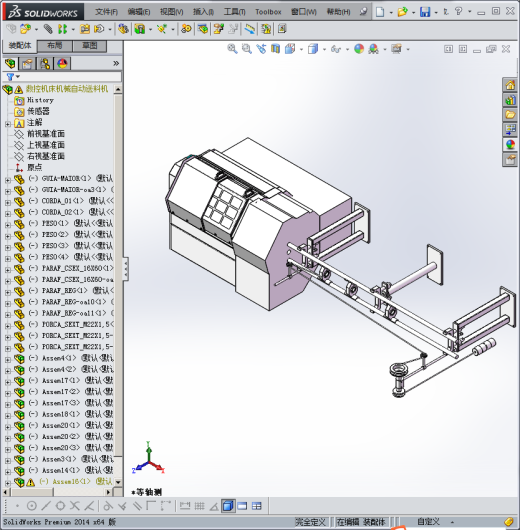Image resolution: width=520 pixels, height=530 pixels.
Task: Expand the 注解 annotations tree node
Action: tap(8, 124)
